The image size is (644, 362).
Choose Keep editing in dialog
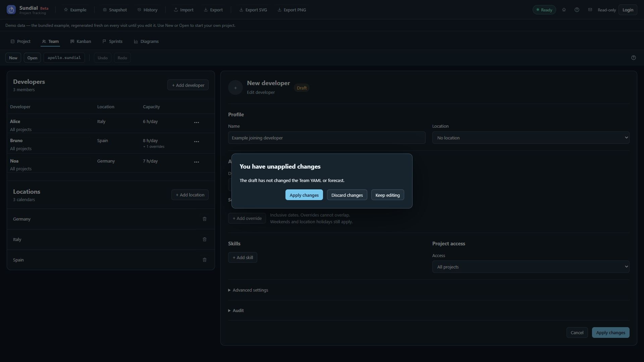coord(388,195)
